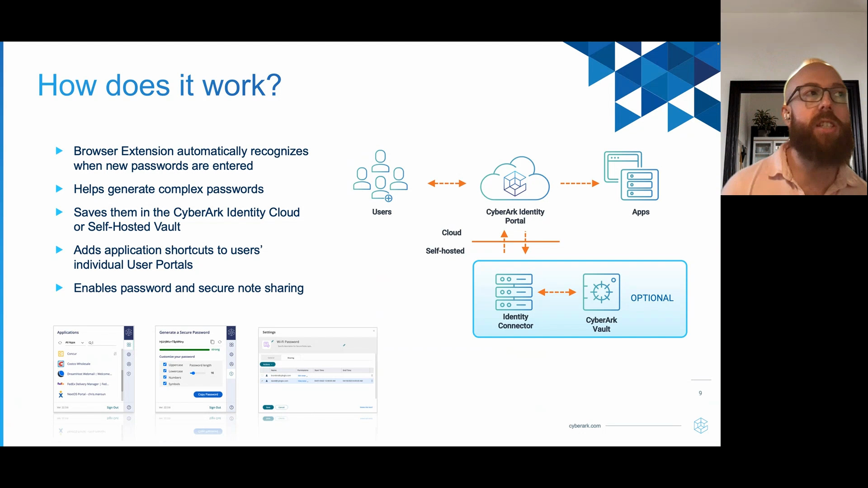Viewport: 868px width, 488px height.
Task: Uncheck the Symbols option
Action: 165,384
